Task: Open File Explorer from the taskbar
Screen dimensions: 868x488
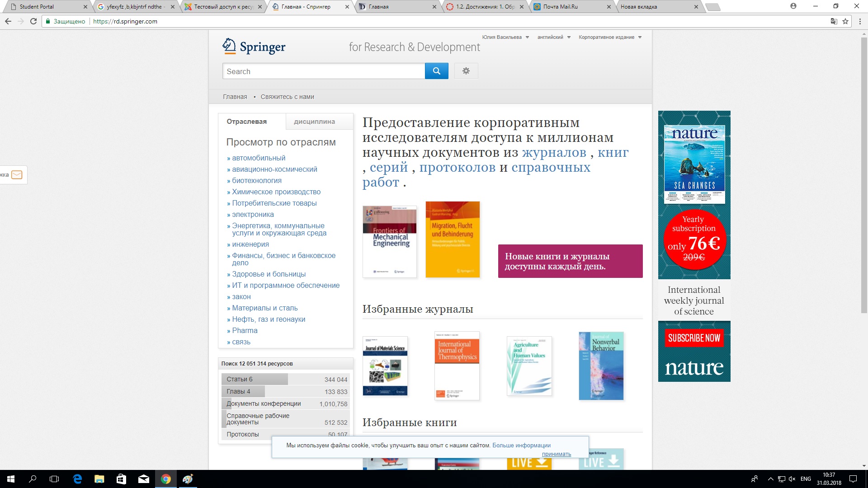Action: pos(99,479)
